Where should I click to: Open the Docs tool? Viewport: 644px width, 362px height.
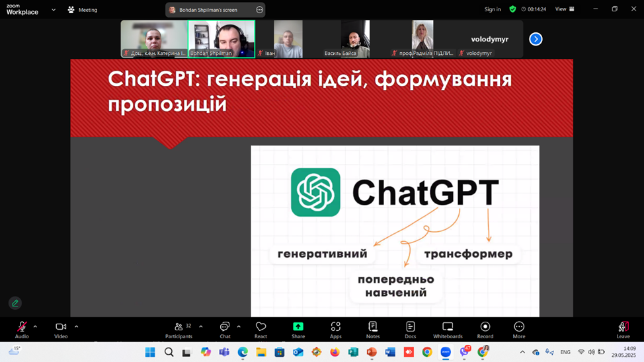[411, 330]
